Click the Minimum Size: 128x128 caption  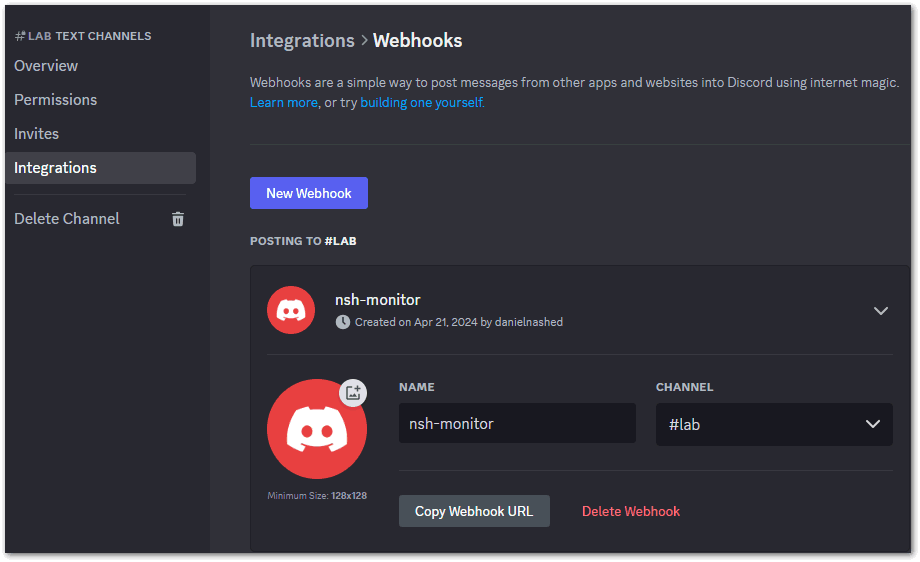tap(317, 496)
